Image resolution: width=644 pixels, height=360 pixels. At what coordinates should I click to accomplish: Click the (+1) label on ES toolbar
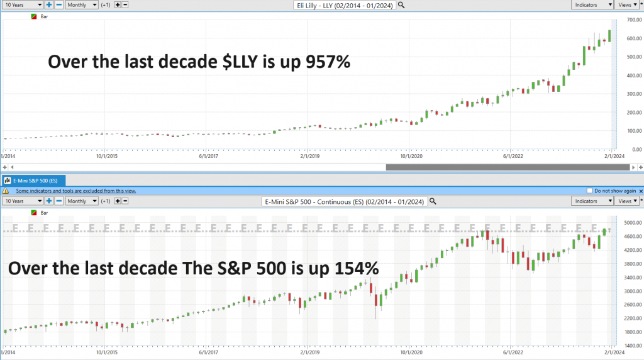(106, 201)
